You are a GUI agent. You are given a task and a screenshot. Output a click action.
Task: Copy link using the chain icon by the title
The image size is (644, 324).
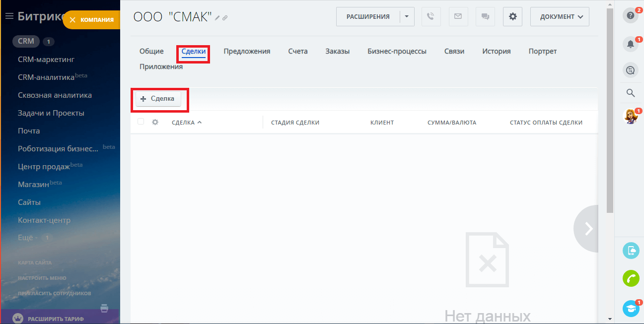[x=225, y=18]
